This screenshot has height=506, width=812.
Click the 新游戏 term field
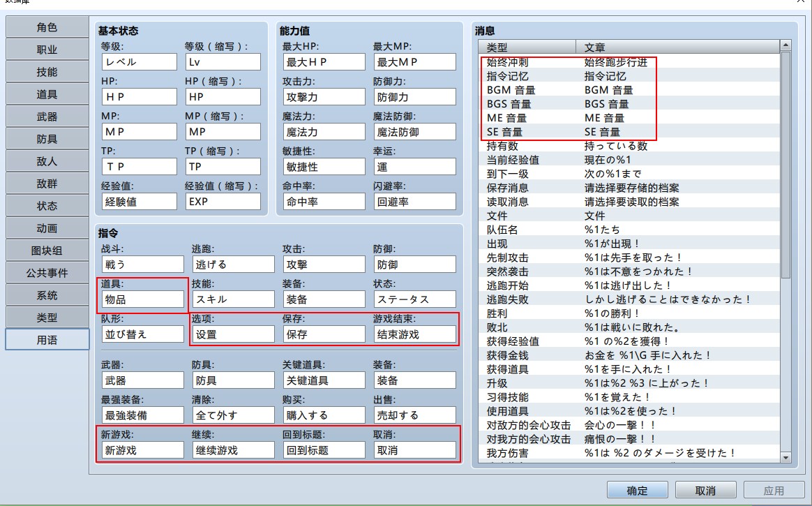[x=143, y=450]
